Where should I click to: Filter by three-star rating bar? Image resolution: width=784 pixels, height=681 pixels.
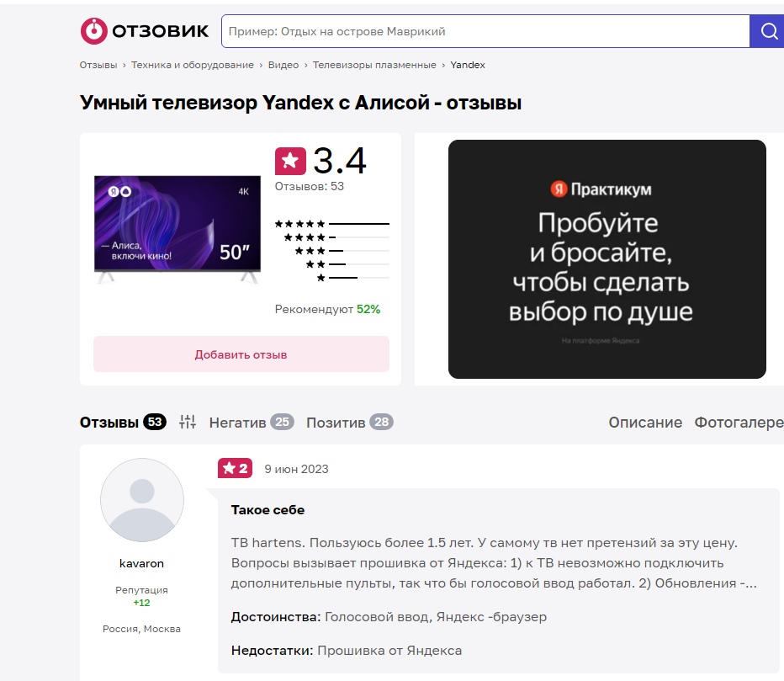(342, 251)
